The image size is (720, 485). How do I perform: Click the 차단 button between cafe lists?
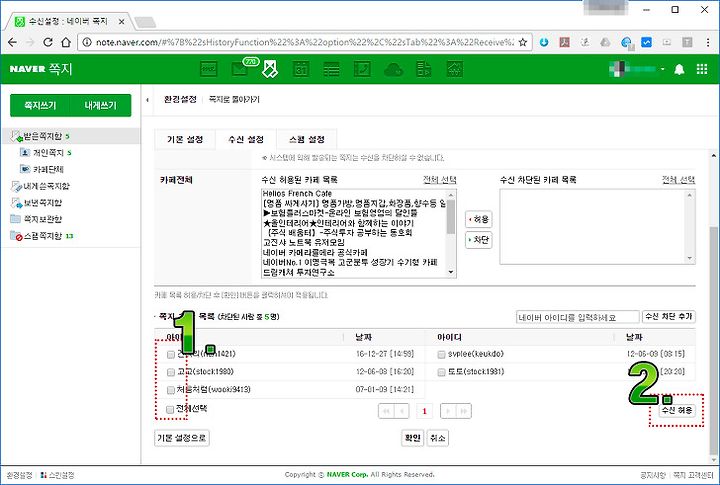pos(478,240)
